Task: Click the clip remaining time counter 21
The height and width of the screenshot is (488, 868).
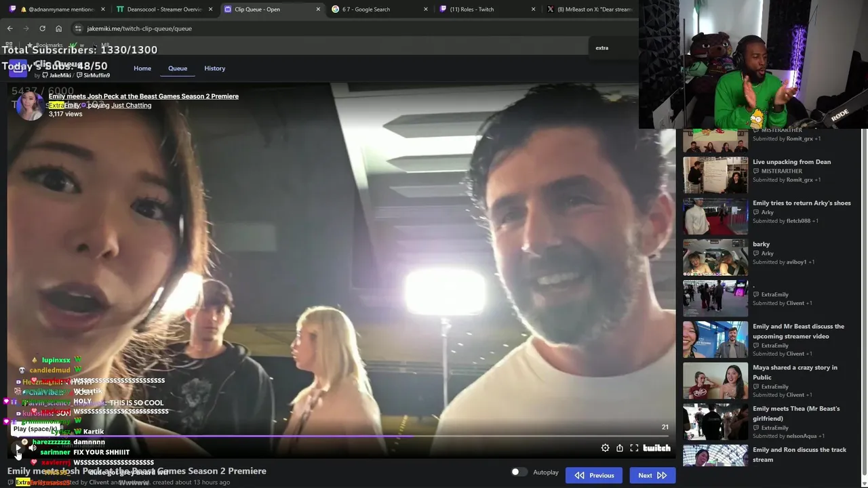Action: click(x=665, y=427)
